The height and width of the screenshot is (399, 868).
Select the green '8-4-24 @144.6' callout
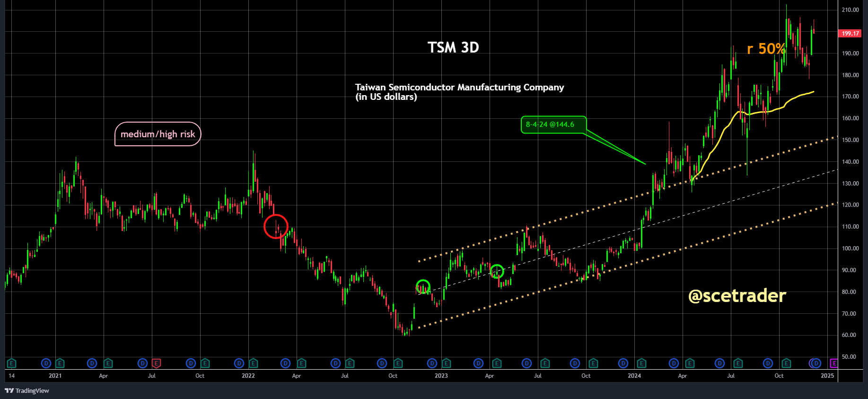(554, 124)
